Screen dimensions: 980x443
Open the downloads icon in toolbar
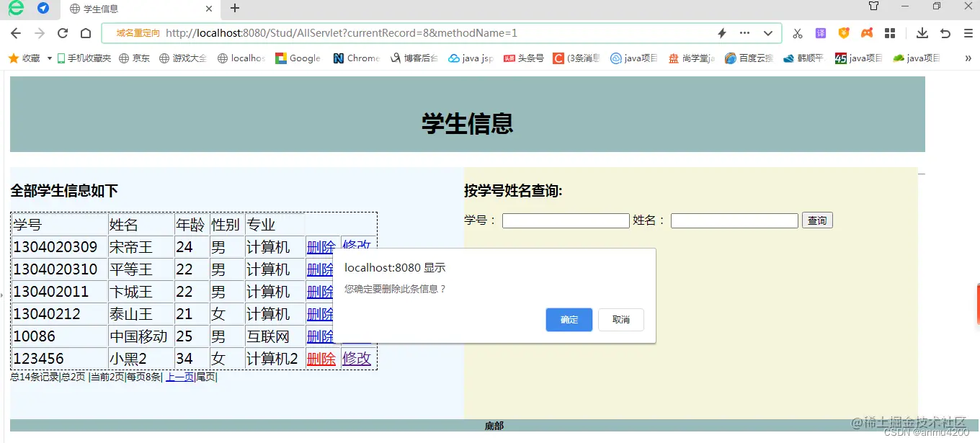pyautogui.click(x=923, y=33)
